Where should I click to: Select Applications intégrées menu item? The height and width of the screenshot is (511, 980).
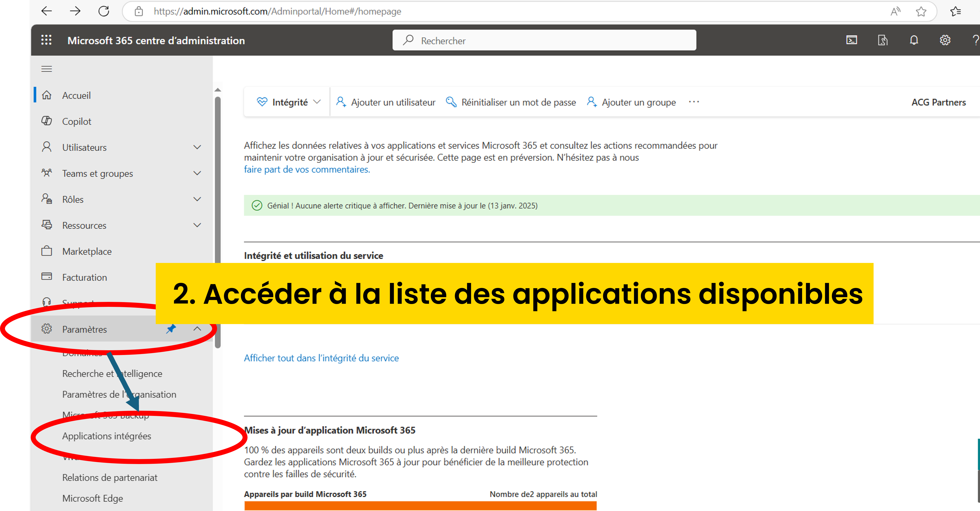[x=106, y=436]
